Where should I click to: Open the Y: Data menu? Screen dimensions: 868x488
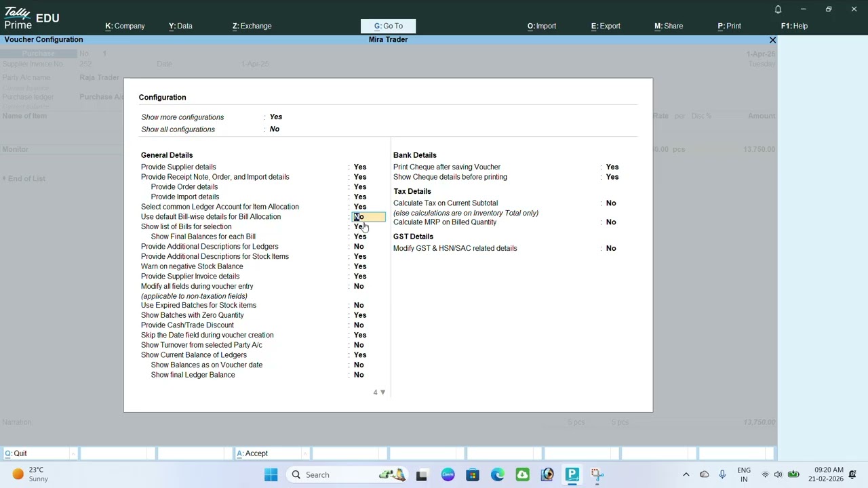[180, 26]
